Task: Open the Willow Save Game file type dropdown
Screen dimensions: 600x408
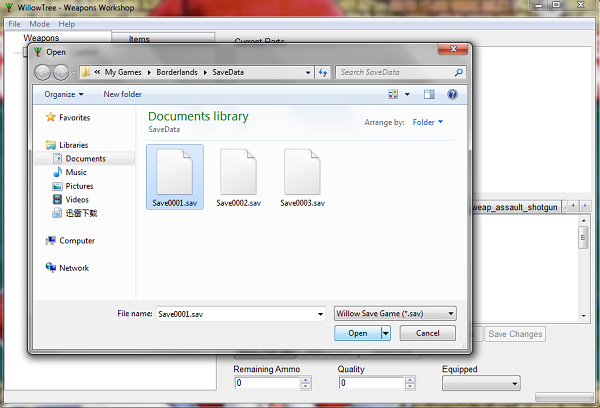Action: pyautogui.click(x=395, y=313)
